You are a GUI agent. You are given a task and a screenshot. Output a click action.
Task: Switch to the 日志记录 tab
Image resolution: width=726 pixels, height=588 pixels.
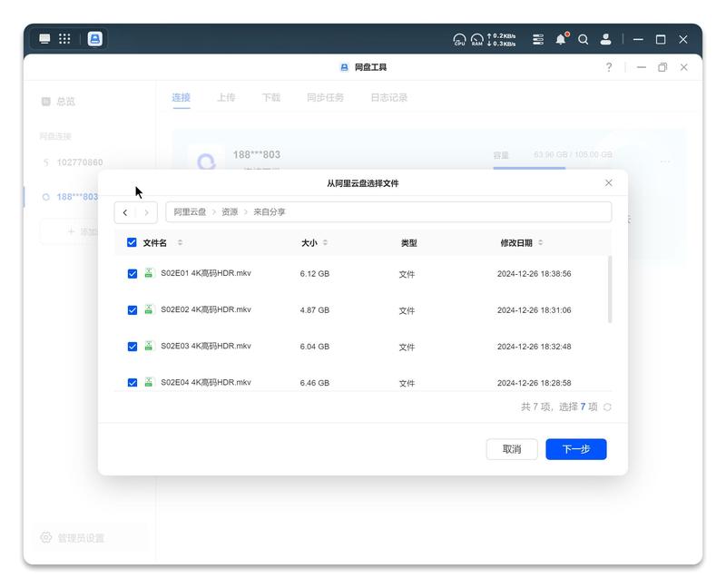pos(389,97)
